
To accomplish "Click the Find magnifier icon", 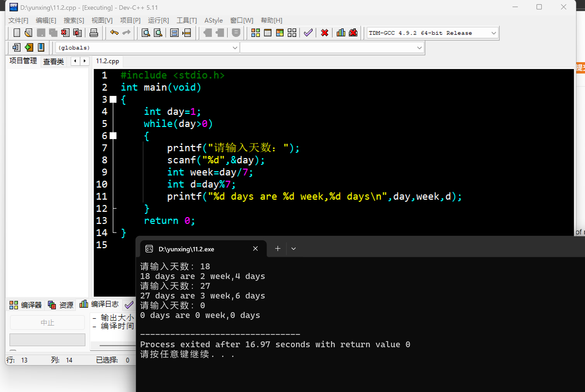I will point(146,33).
